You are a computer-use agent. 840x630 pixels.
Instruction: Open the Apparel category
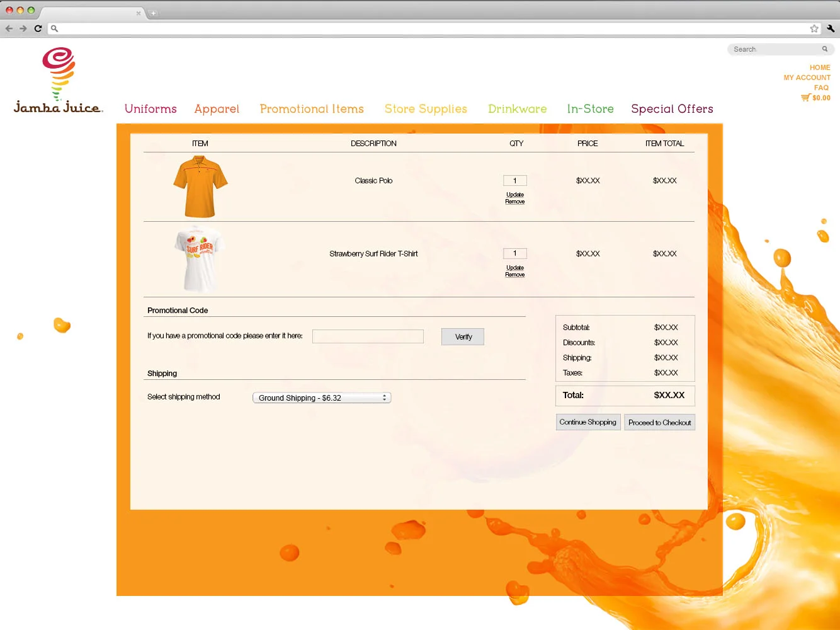[217, 109]
